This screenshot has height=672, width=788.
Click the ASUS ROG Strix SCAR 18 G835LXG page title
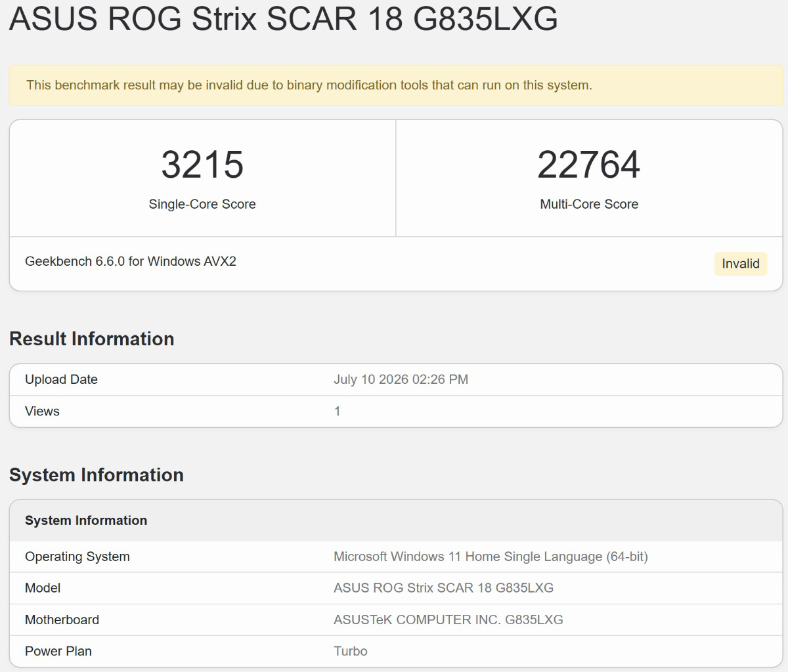[x=283, y=18]
